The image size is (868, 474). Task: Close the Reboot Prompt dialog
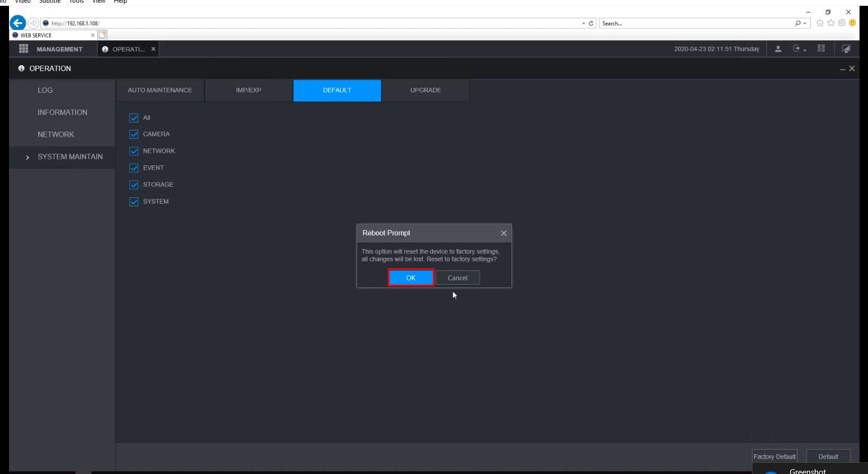coord(503,233)
